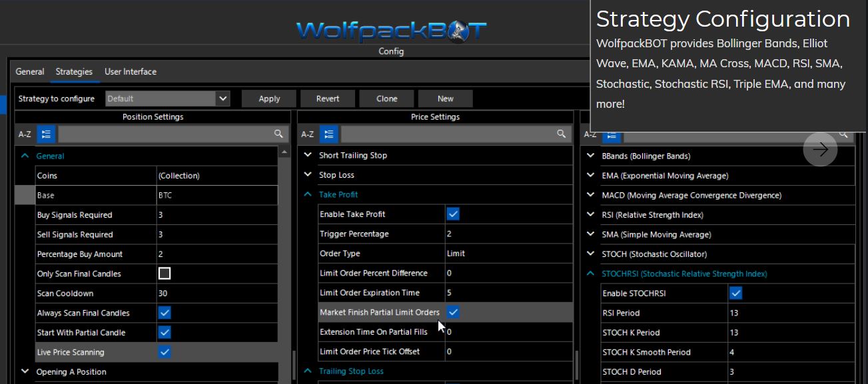Collapse Take Profit section

(308, 194)
